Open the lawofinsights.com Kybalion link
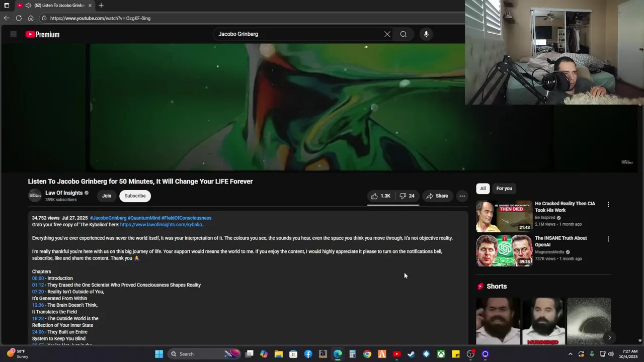This screenshot has height=362, width=644. (x=163, y=225)
